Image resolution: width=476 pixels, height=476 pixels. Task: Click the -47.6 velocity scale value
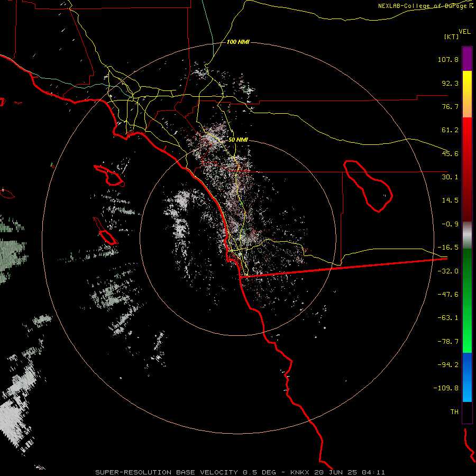[x=448, y=295]
